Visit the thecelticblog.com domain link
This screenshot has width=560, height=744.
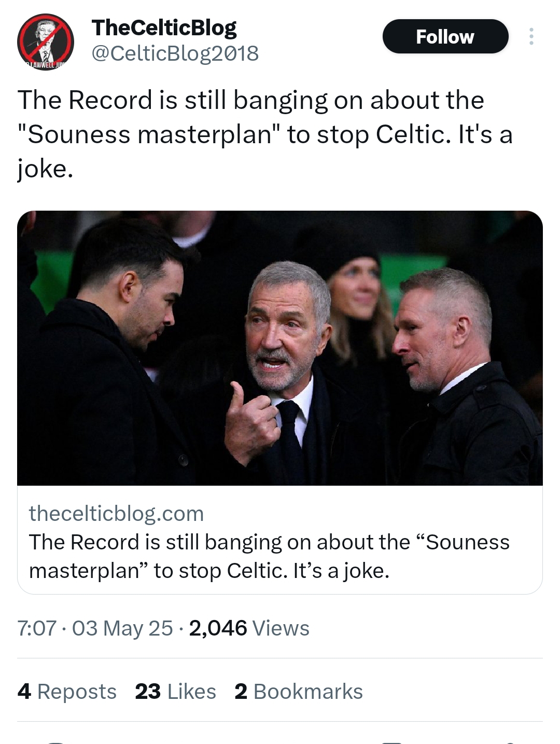point(116,514)
